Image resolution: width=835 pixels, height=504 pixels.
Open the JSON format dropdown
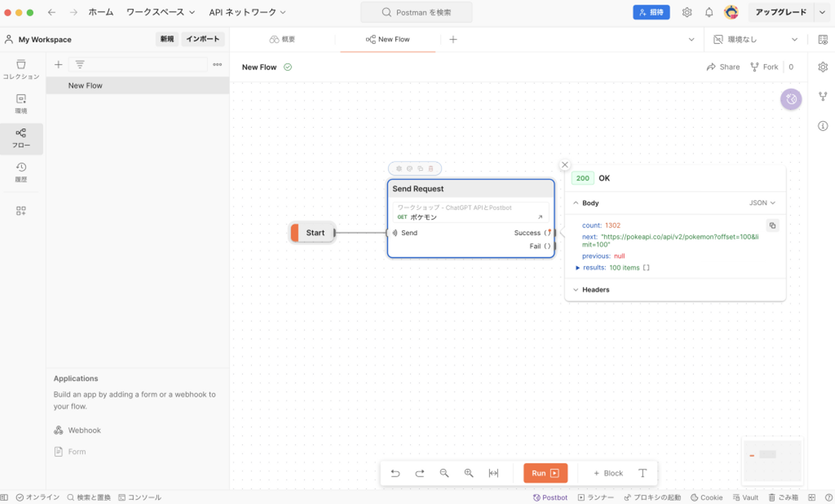pyautogui.click(x=762, y=203)
